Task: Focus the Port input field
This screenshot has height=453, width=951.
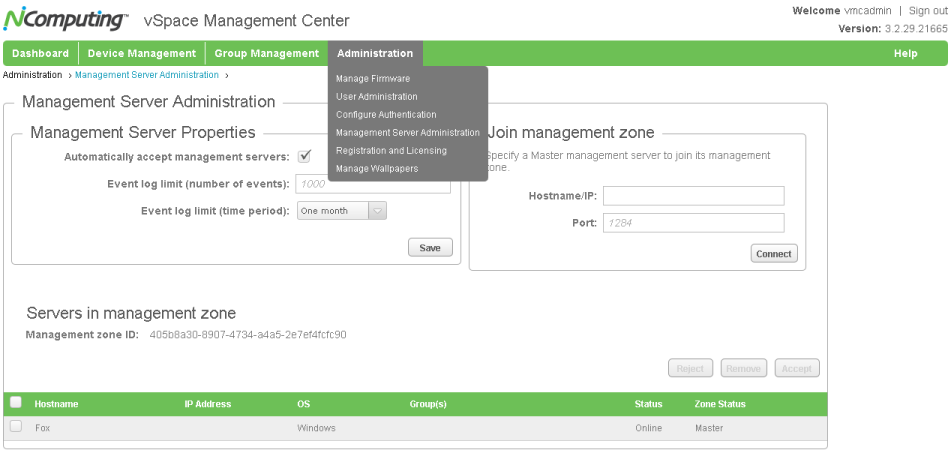Action: pyautogui.click(x=693, y=223)
